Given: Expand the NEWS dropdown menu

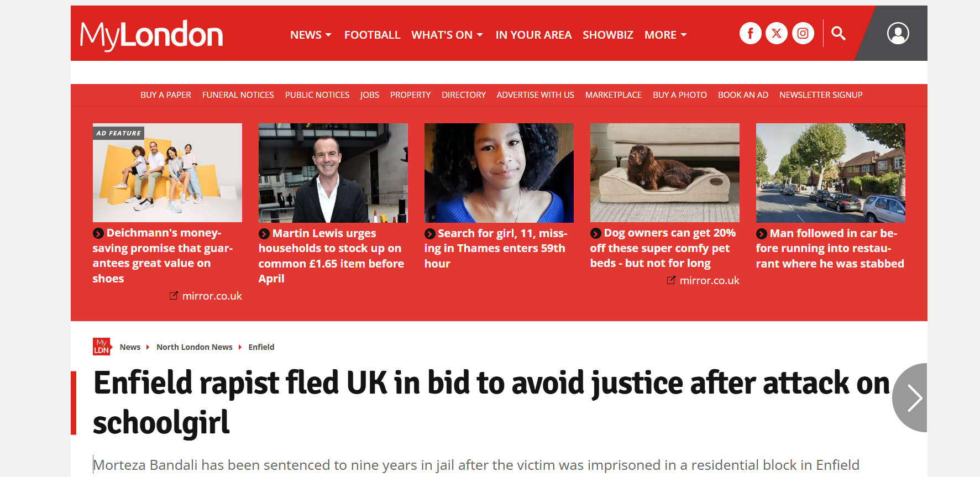Looking at the screenshot, I should click(311, 35).
